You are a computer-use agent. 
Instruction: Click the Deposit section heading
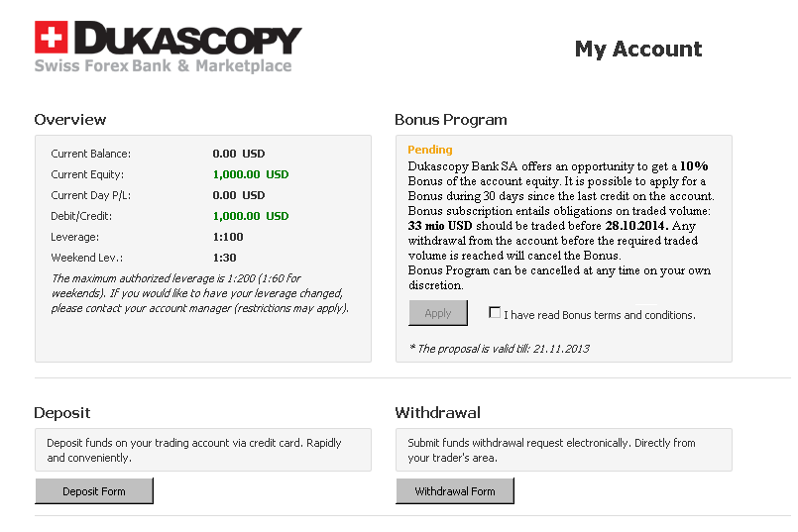62,413
